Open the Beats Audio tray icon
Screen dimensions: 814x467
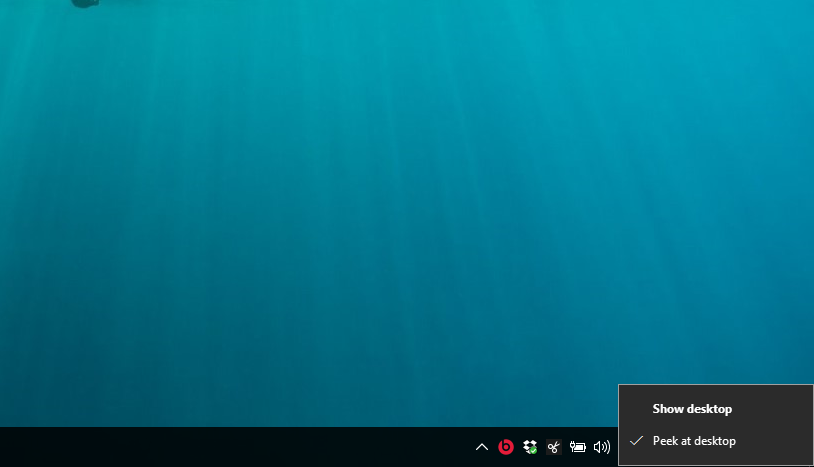[506, 447]
